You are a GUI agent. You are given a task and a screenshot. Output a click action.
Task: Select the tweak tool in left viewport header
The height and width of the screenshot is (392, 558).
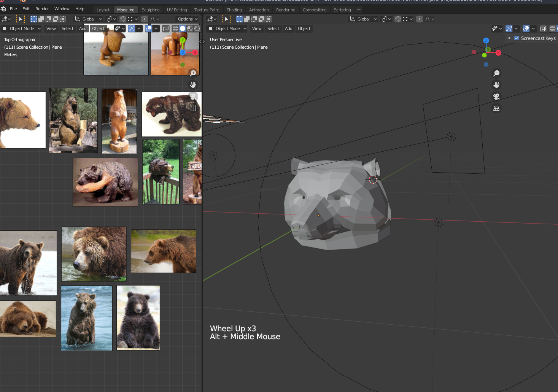click(x=21, y=19)
